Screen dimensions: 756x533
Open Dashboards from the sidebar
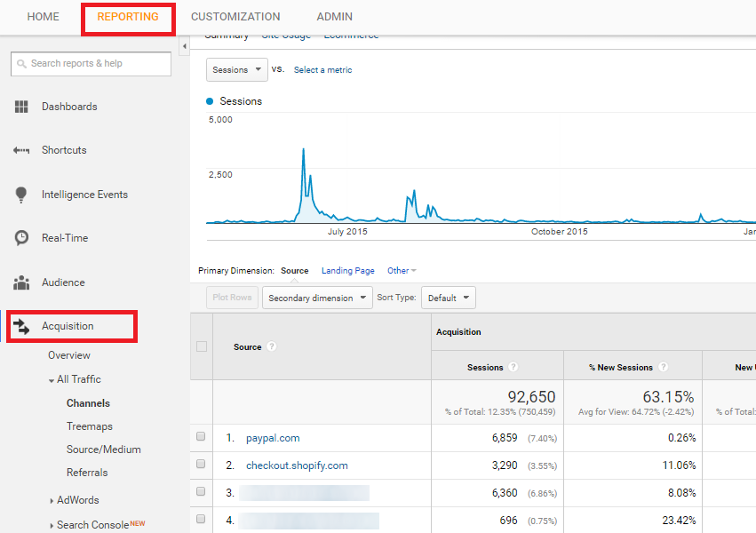[x=65, y=107]
